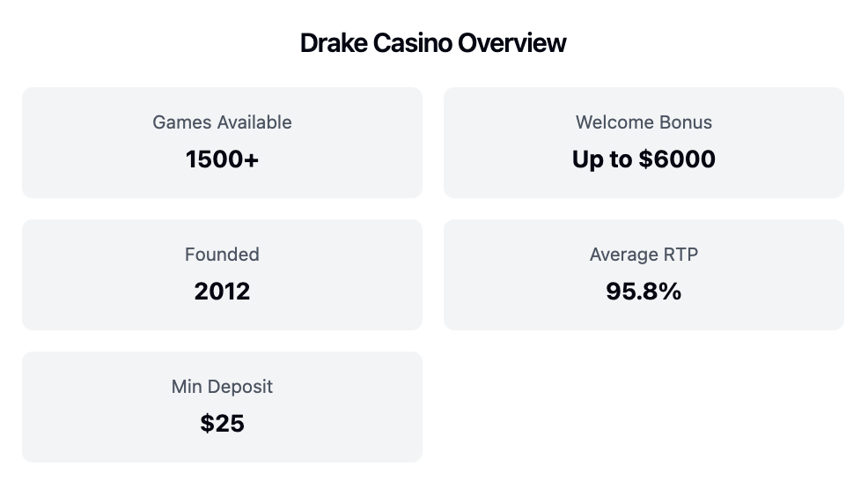
Task: Click the Welcome Bonus label
Action: (x=644, y=122)
